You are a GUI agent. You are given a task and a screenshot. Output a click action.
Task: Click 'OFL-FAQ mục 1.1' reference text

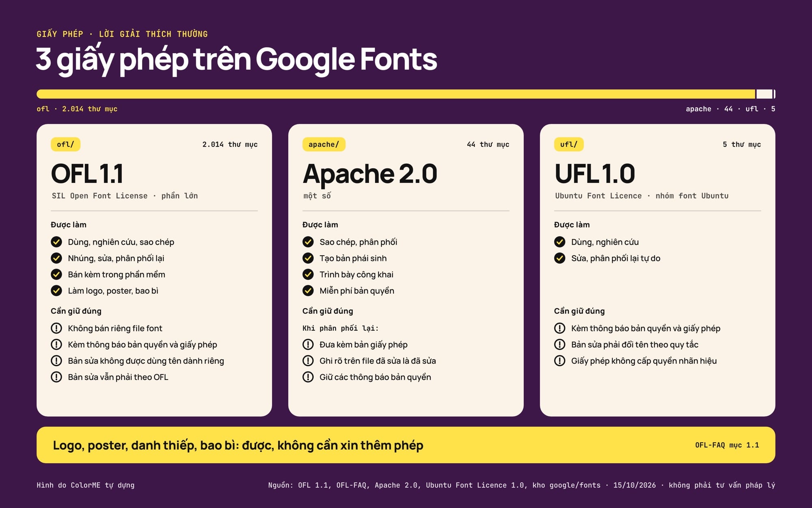[x=727, y=445]
